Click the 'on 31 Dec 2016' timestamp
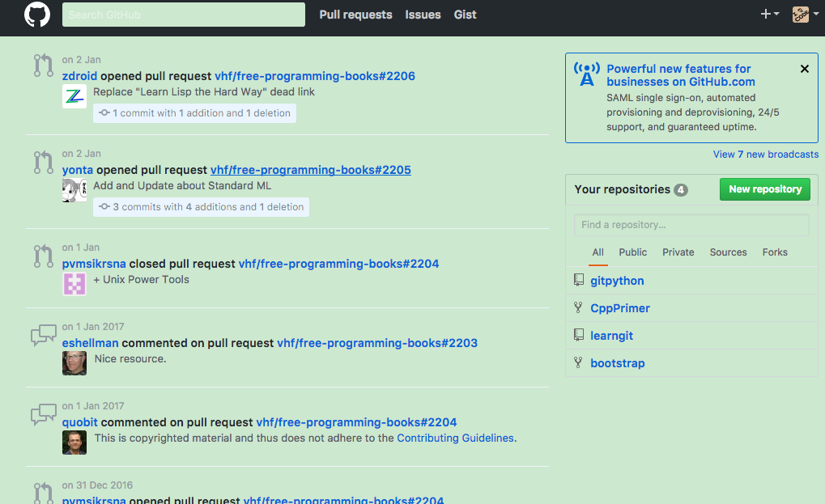This screenshot has width=825, height=504. 97,485
